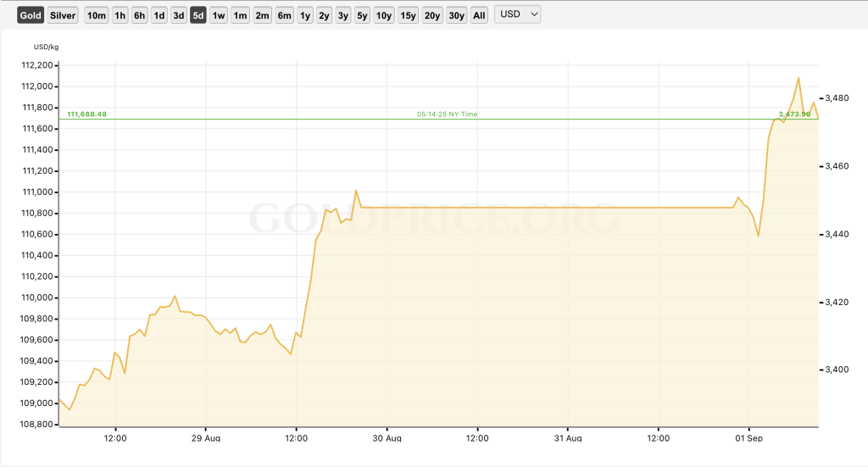Set chart range to 10m
868x467 pixels.
[x=97, y=15]
